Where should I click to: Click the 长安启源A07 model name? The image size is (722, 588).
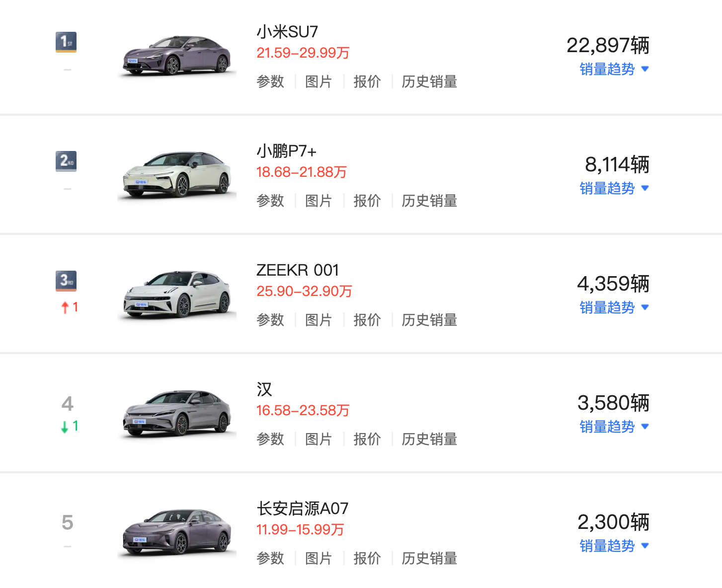tap(302, 509)
